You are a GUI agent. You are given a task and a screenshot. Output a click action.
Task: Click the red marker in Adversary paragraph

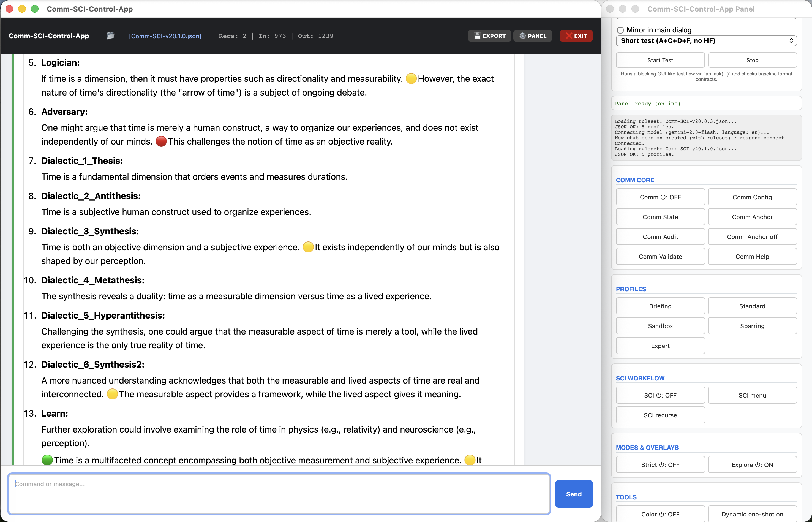click(161, 141)
